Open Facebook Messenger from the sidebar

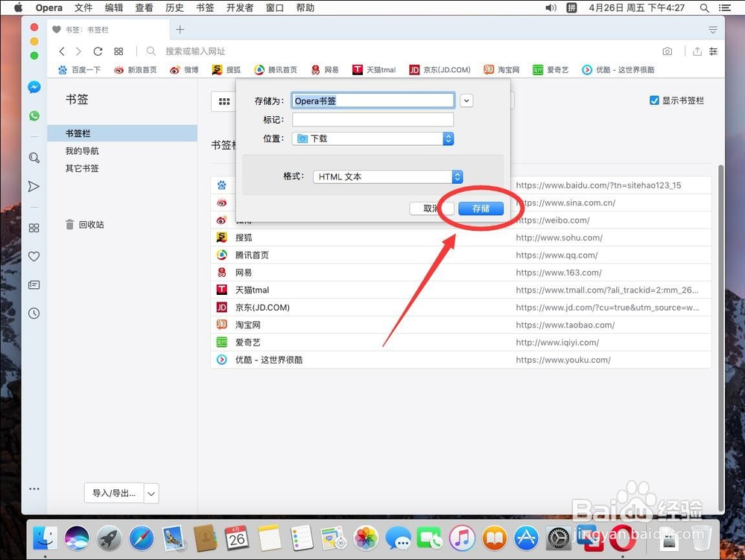pos(34,87)
